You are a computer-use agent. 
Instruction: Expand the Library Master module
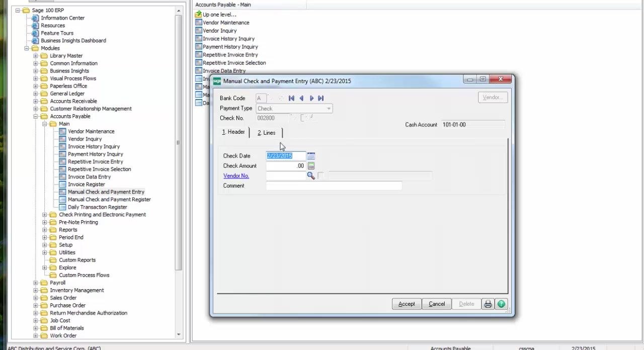(36, 56)
